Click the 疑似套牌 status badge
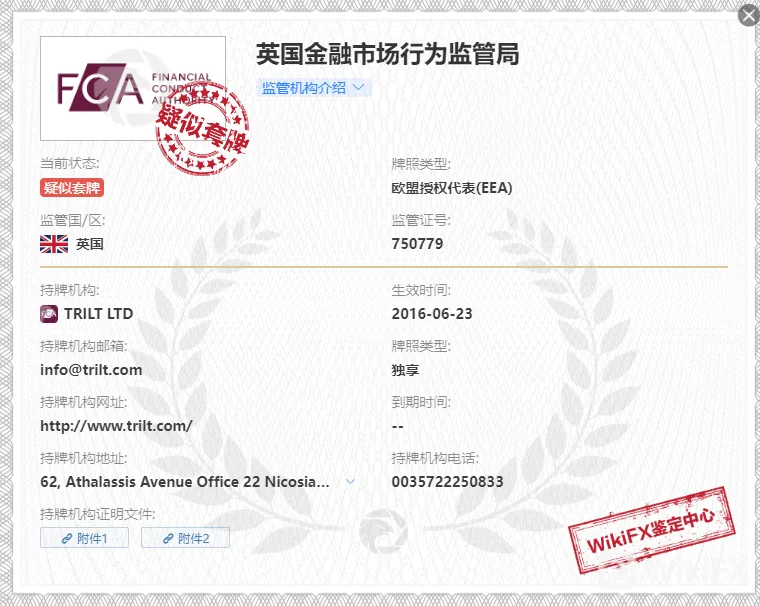The image size is (760, 606). 72,188
